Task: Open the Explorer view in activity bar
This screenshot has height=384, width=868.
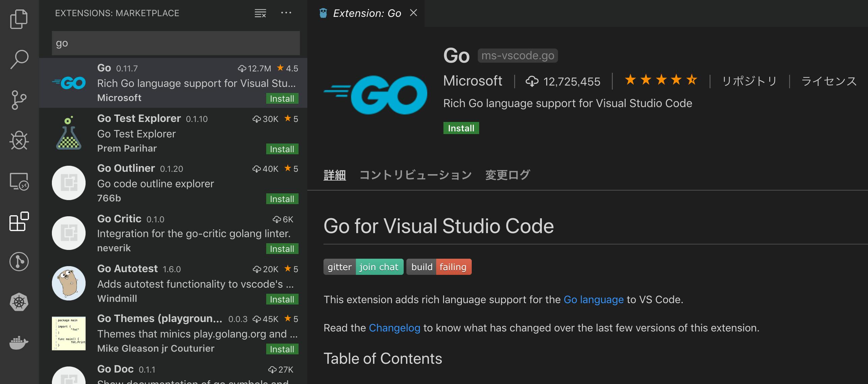Action: [x=19, y=19]
